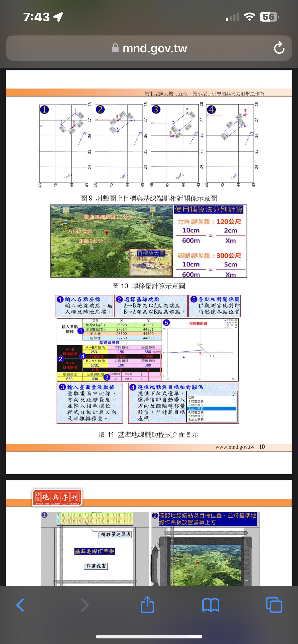Tap the 相對關係圖 relation plot
Screen dimensions: 298x644
[x=200, y=350]
